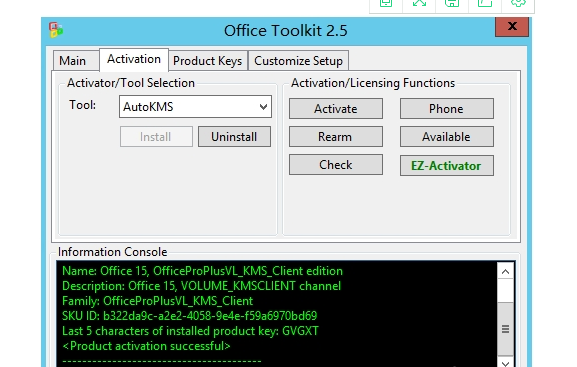Click the 'SKU ID' console line
The width and height of the screenshot is (577, 367).
[190, 316]
